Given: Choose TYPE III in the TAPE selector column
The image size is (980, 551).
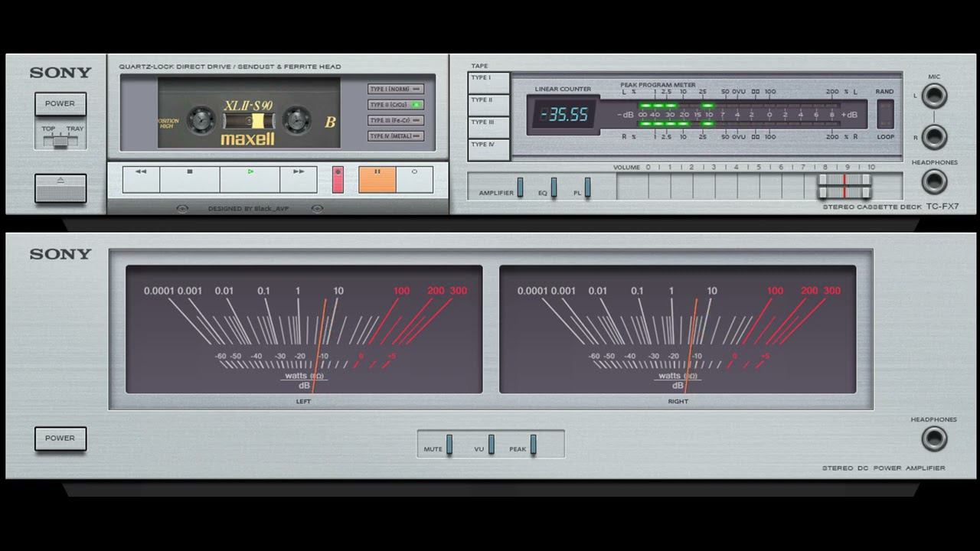Looking at the screenshot, I should click(488, 127).
